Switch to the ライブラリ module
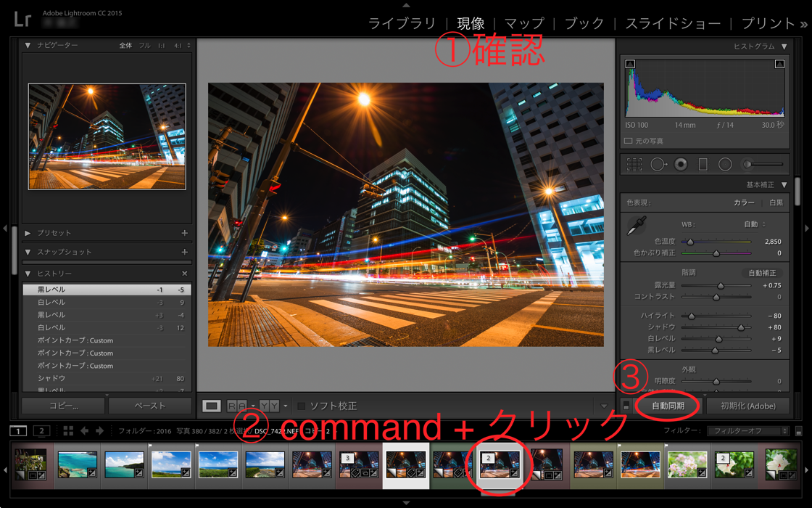 [x=402, y=23]
